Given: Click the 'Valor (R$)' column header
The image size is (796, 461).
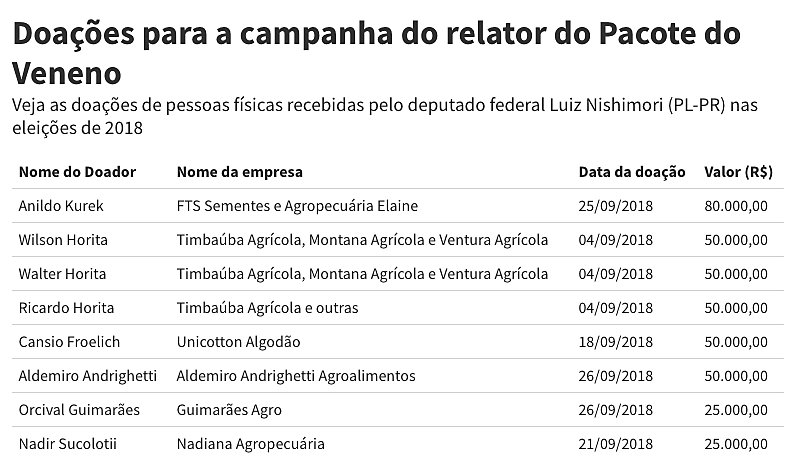Looking at the screenshot, I should pos(738,172).
